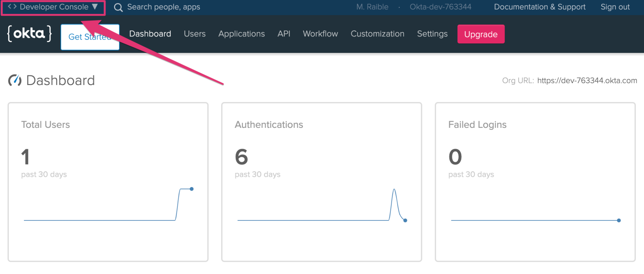The width and height of the screenshot is (644, 274).
Task: Click the pink Upgrade button
Action: point(481,34)
